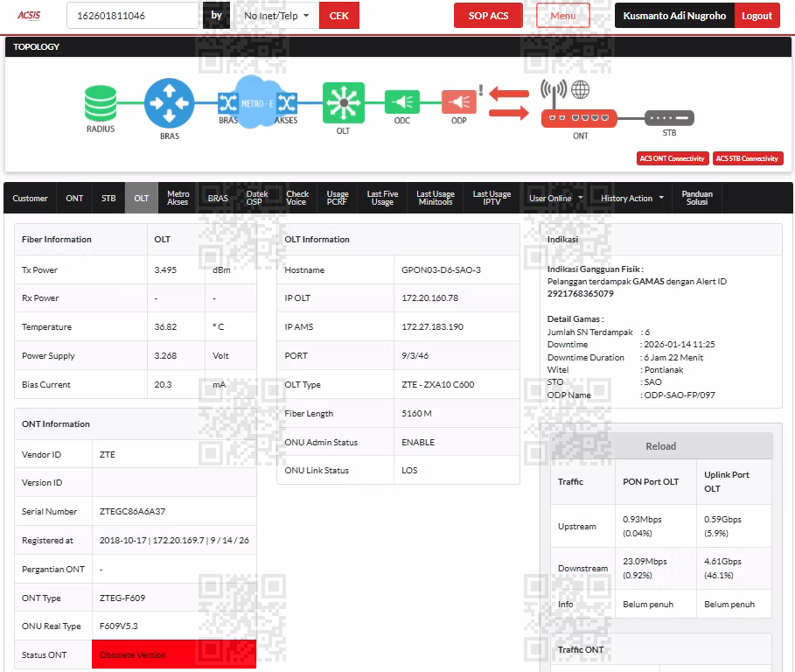Click the red Obsolete Version status cell

(174, 654)
